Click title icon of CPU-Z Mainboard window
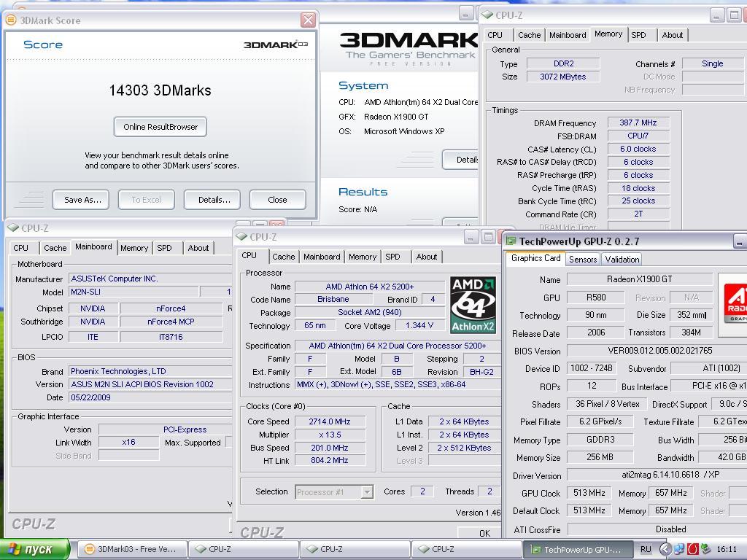Screen dimensions: 747x560 tap(13, 227)
